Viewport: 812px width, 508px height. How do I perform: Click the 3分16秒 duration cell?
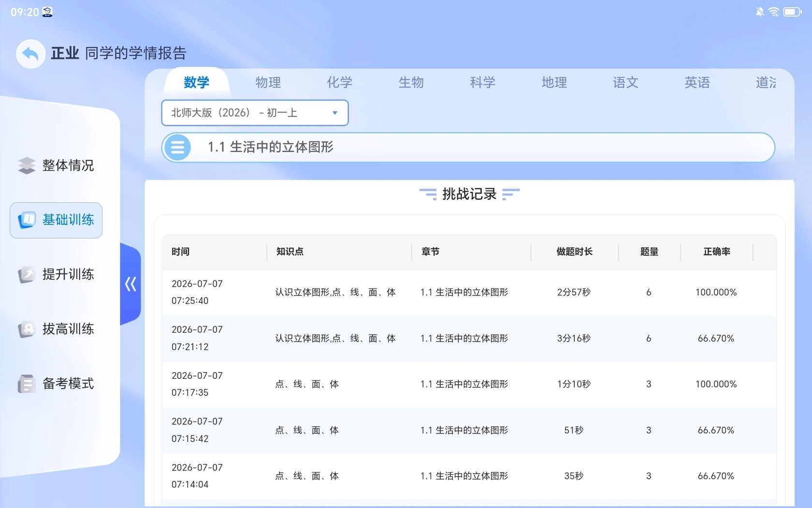tap(574, 338)
